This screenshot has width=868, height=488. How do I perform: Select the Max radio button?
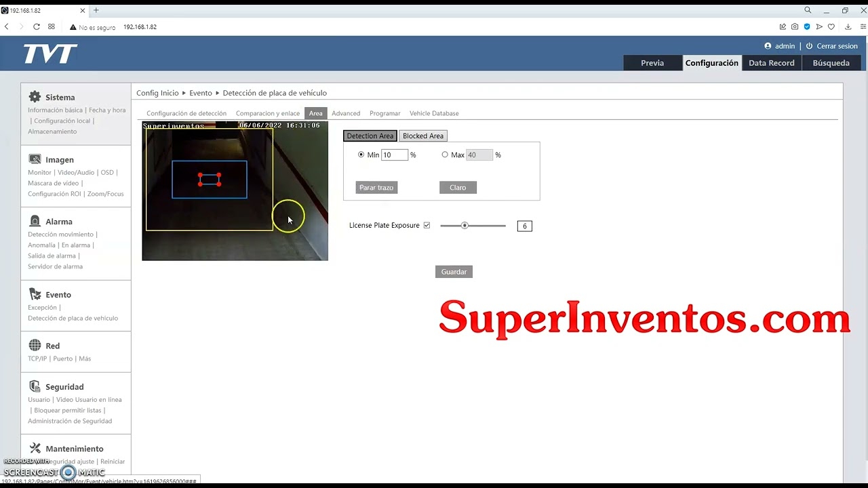point(445,155)
